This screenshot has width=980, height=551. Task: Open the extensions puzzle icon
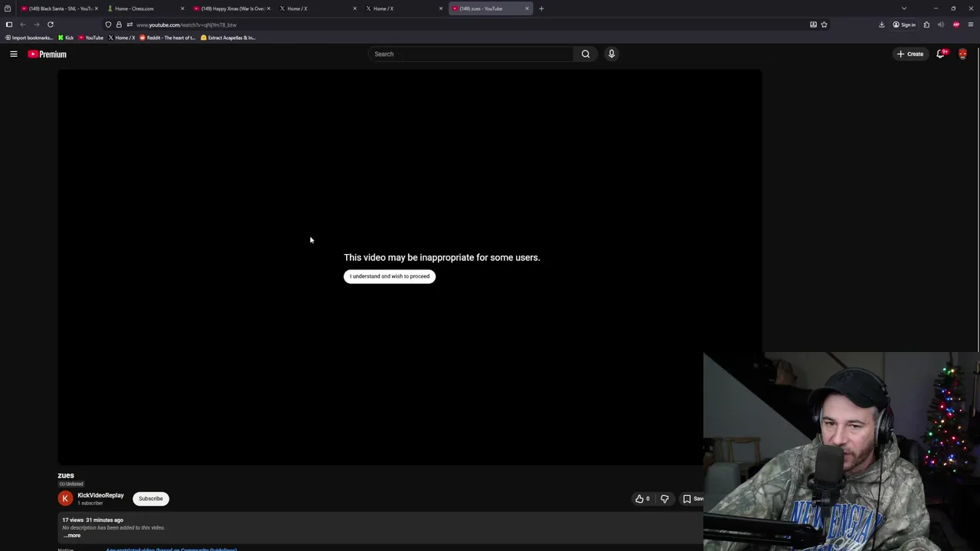[x=926, y=24]
